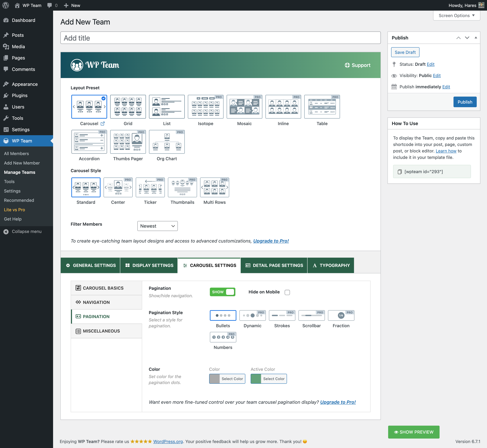
Task: Choose the Standard carousel style icon
Action: coord(86,187)
